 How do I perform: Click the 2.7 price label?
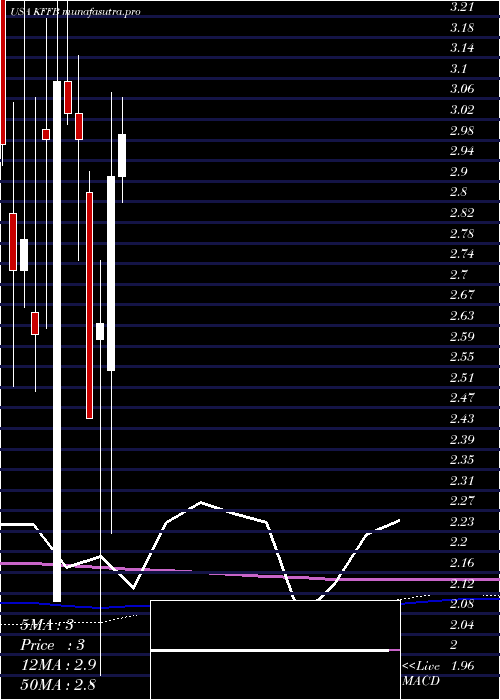coord(458,275)
